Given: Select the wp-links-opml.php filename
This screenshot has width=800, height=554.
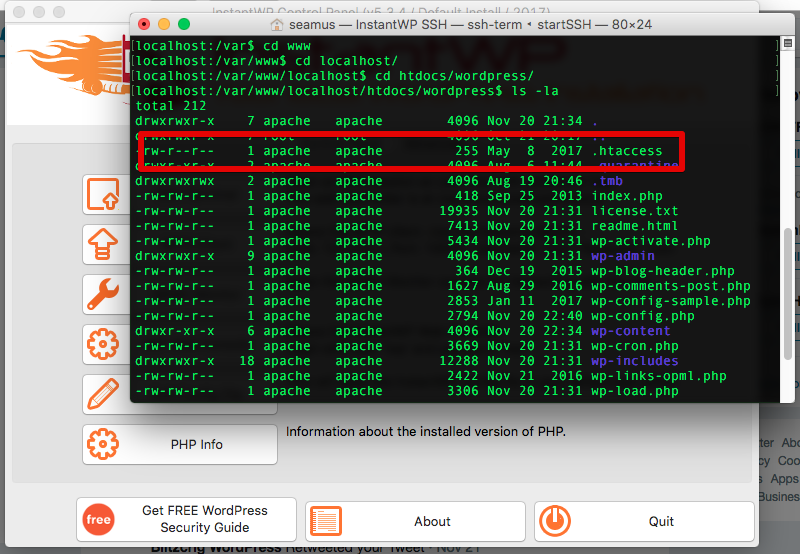Looking at the screenshot, I should (659, 376).
